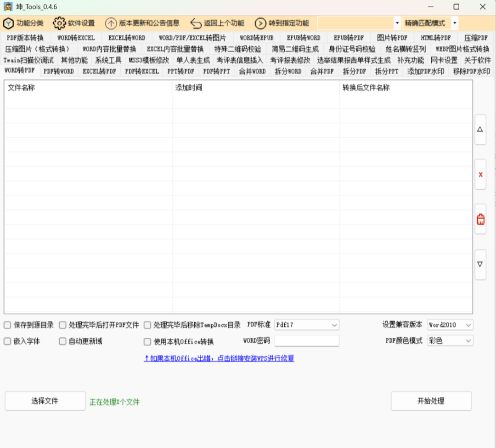Remove selected file with red X button
The image size is (496, 448).
[x=480, y=174]
